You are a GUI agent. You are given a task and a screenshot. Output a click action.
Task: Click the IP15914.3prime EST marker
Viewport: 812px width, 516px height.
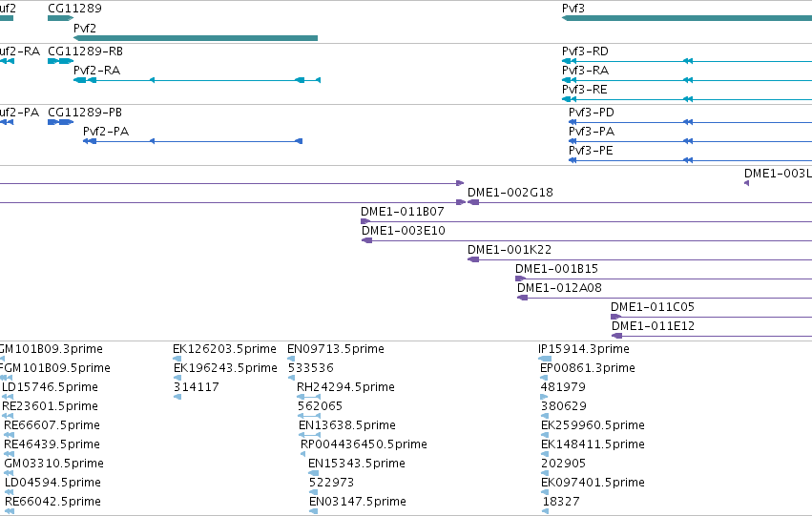click(545, 359)
